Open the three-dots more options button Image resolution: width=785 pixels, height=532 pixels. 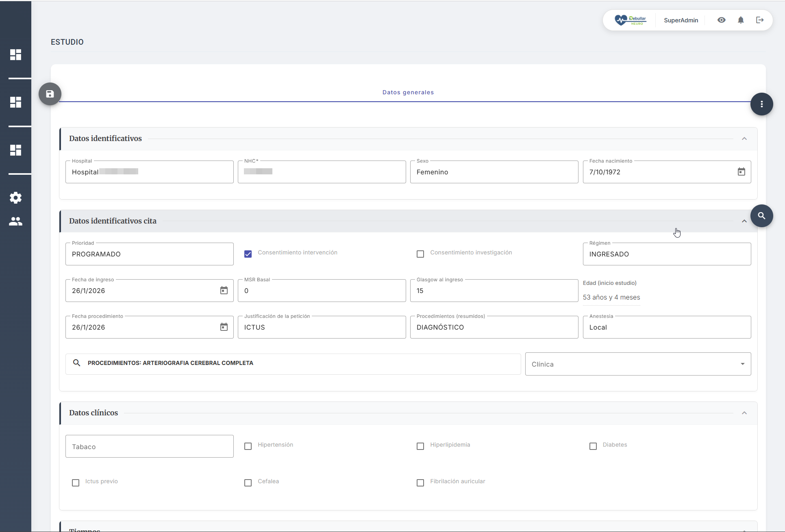coord(761,104)
